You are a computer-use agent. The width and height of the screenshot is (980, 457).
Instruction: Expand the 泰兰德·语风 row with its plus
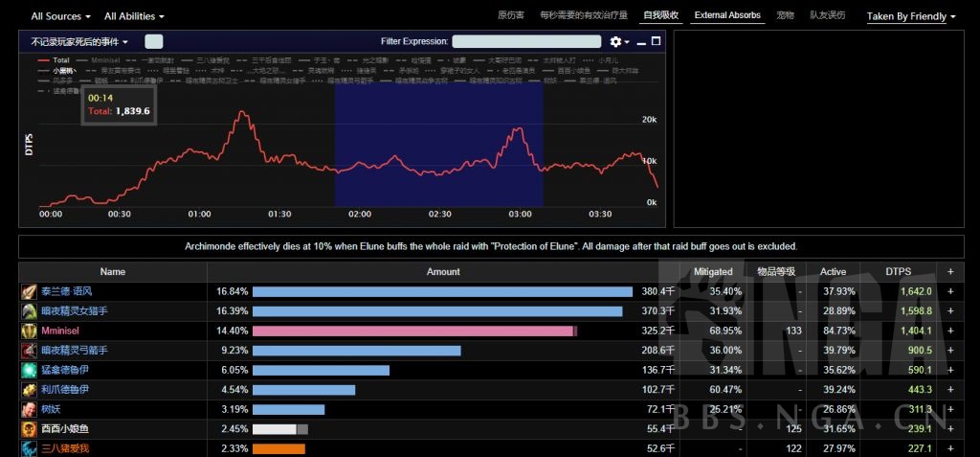coord(950,291)
